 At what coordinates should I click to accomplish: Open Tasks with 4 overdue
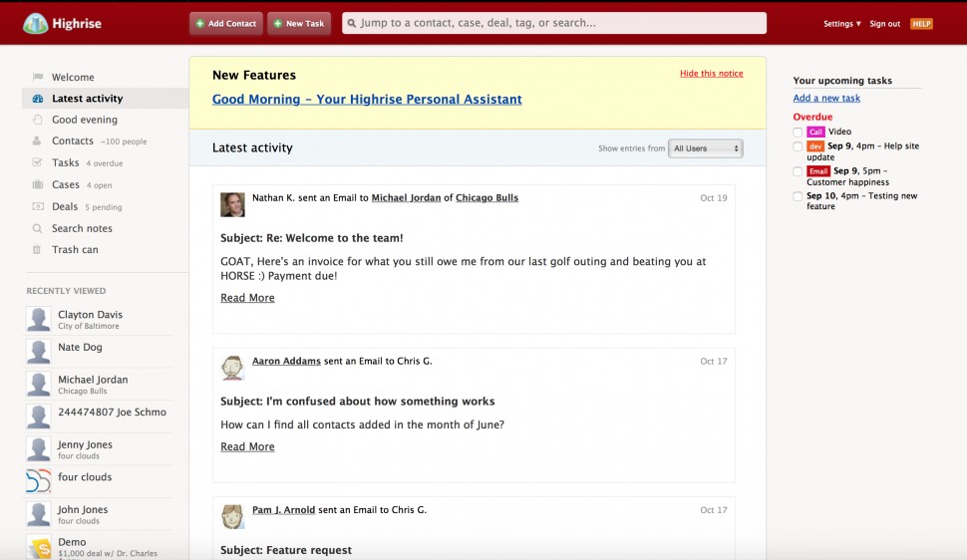[87, 162]
